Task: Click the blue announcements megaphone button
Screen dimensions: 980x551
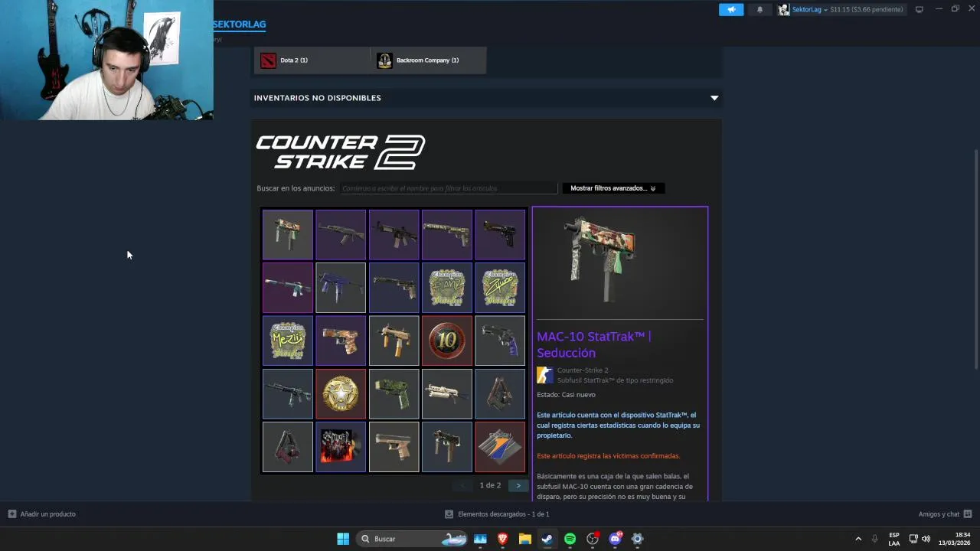Action: tap(731, 9)
